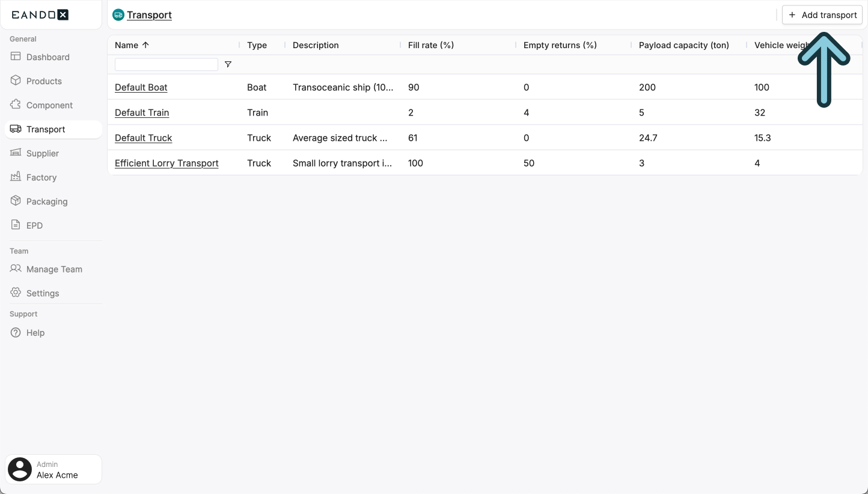Click the bus icon beside Transport breadcrumb

pyautogui.click(x=118, y=14)
